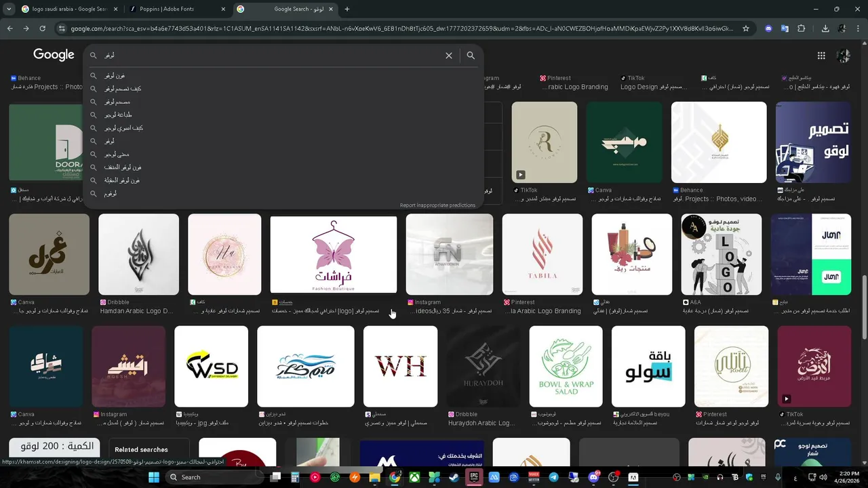Open the Google account avatar
The width and height of the screenshot is (868, 488).
click(844, 56)
